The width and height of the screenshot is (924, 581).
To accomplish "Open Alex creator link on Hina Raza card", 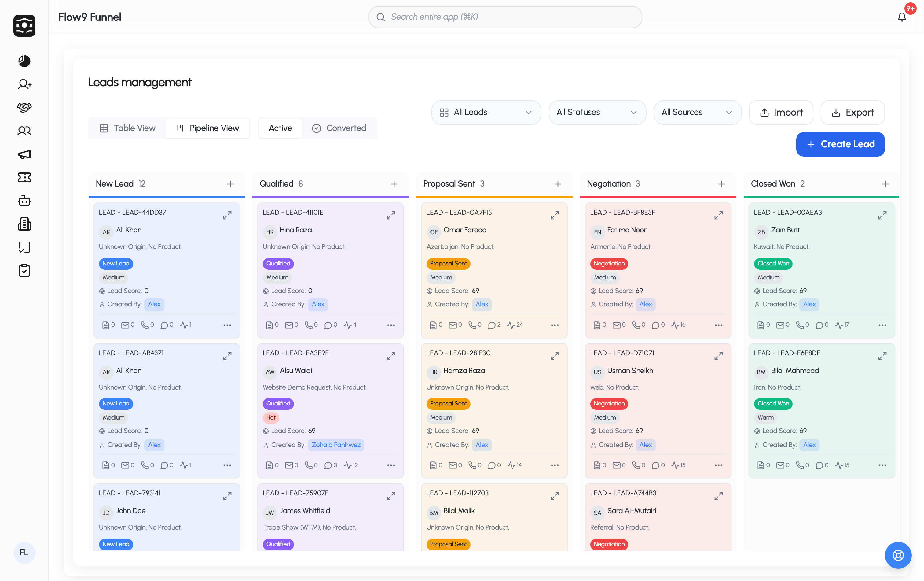I will 318,304.
